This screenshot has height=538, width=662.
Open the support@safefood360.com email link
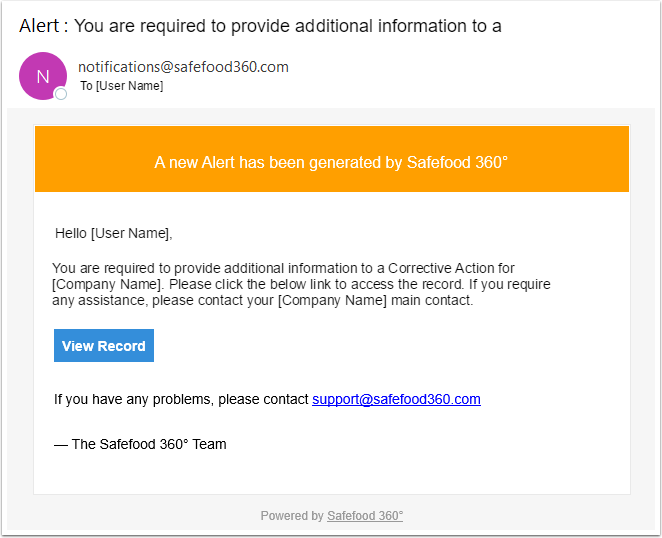point(396,399)
